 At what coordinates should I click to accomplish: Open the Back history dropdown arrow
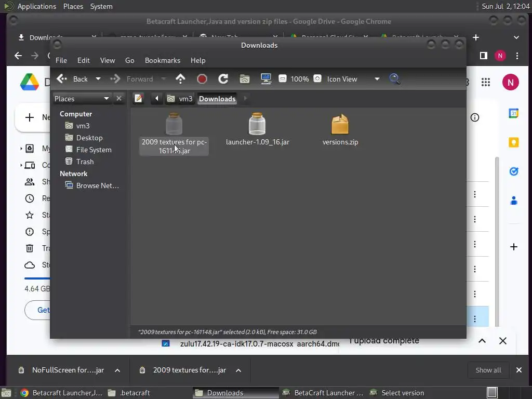click(98, 79)
